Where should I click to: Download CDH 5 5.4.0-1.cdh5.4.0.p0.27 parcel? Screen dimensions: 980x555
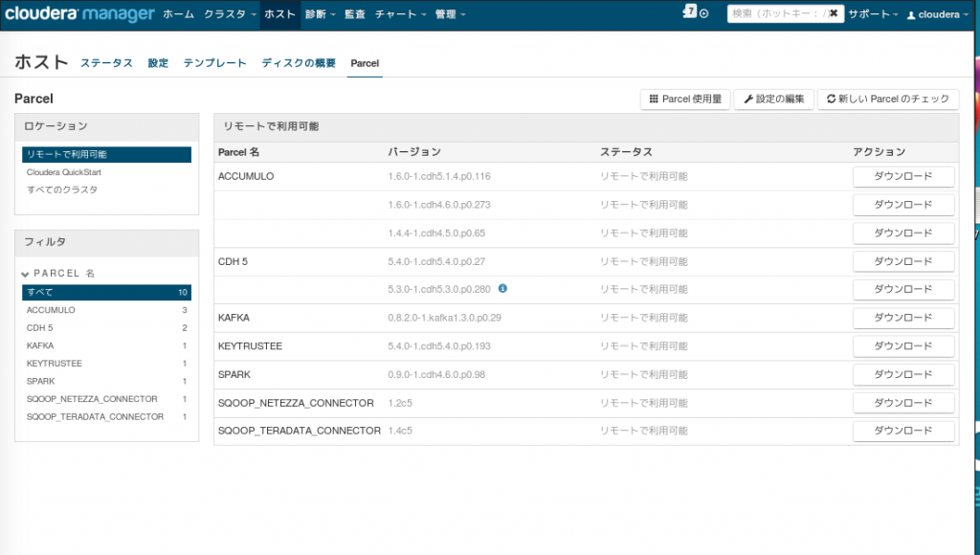(x=903, y=261)
